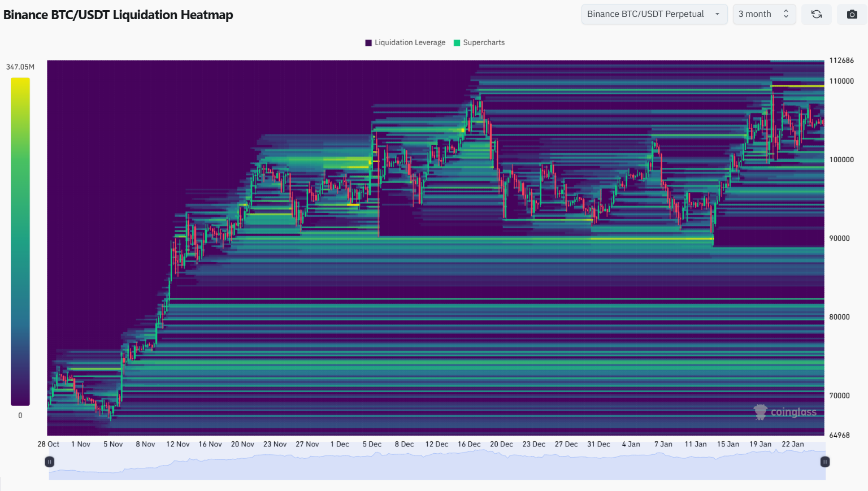868x491 pixels.
Task: Click the 70000 price axis label
Action: tap(840, 396)
